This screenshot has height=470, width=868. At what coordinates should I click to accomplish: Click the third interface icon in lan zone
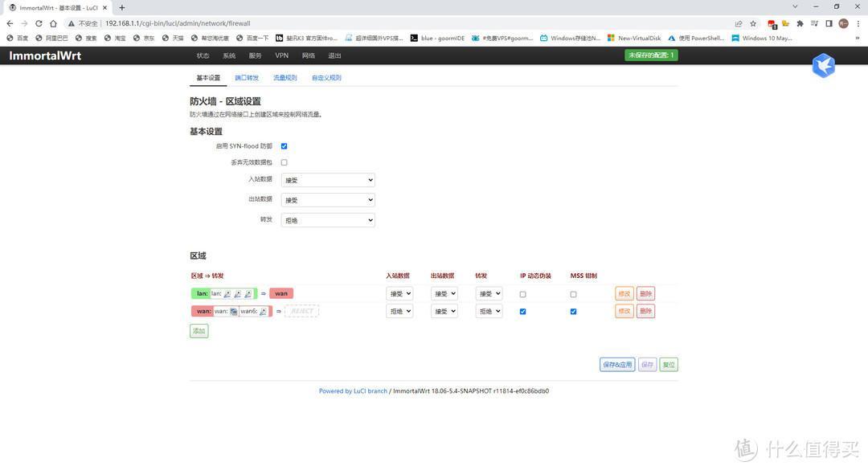[x=248, y=293]
